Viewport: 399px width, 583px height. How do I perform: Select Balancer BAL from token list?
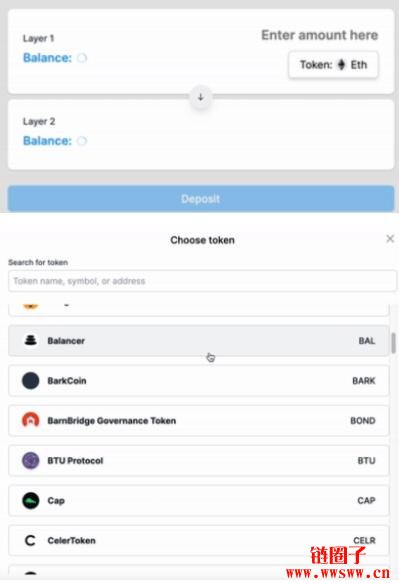point(199,341)
